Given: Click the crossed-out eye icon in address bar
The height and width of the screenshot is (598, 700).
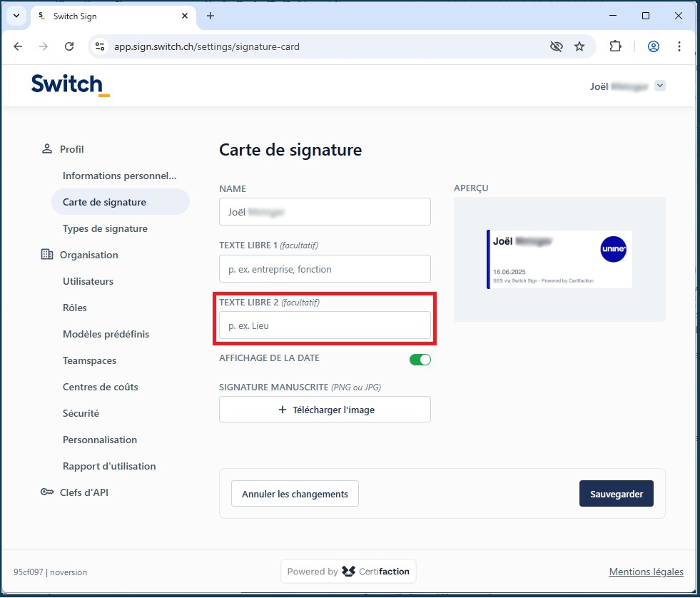Looking at the screenshot, I should coord(556,46).
